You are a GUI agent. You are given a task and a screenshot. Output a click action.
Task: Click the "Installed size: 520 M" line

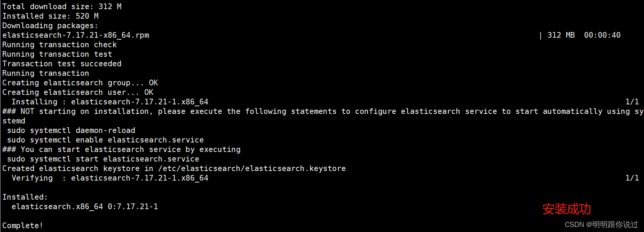50,16
